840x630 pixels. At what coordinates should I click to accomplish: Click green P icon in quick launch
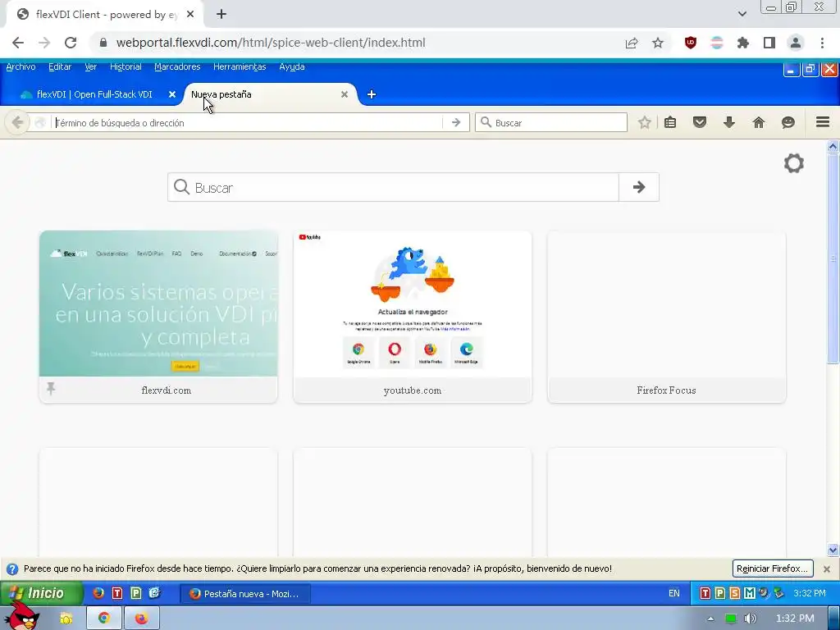point(136,593)
